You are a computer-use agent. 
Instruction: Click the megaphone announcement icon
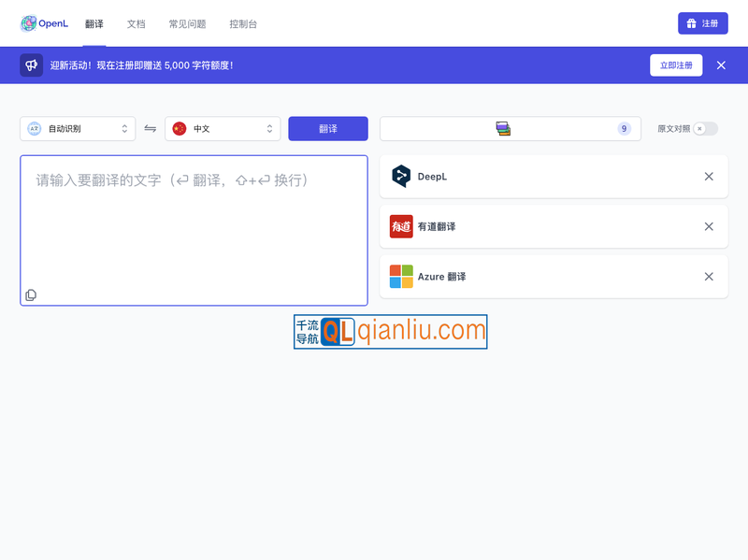tap(32, 65)
